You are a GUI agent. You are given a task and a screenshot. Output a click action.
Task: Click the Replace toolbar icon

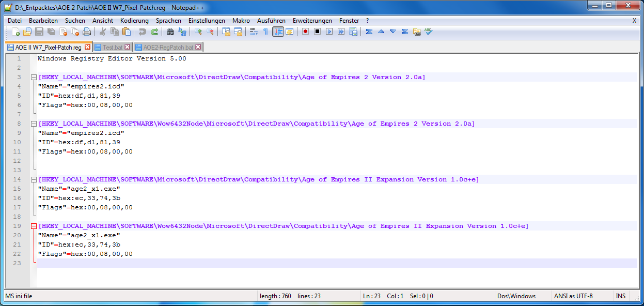click(182, 32)
